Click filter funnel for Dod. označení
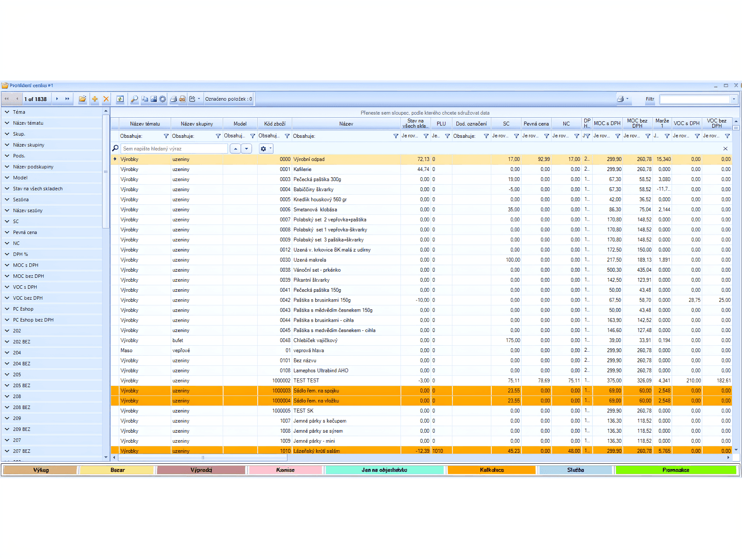The height and width of the screenshot is (560, 742). (x=486, y=136)
